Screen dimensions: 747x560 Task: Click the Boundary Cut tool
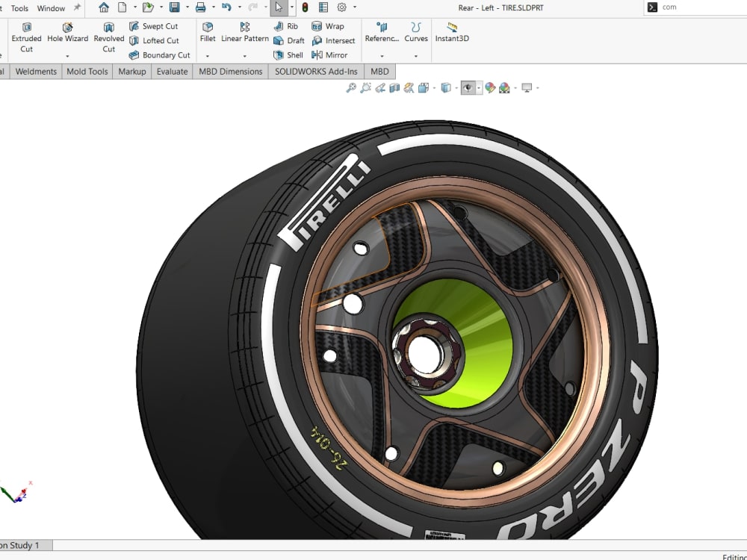coord(160,55)
